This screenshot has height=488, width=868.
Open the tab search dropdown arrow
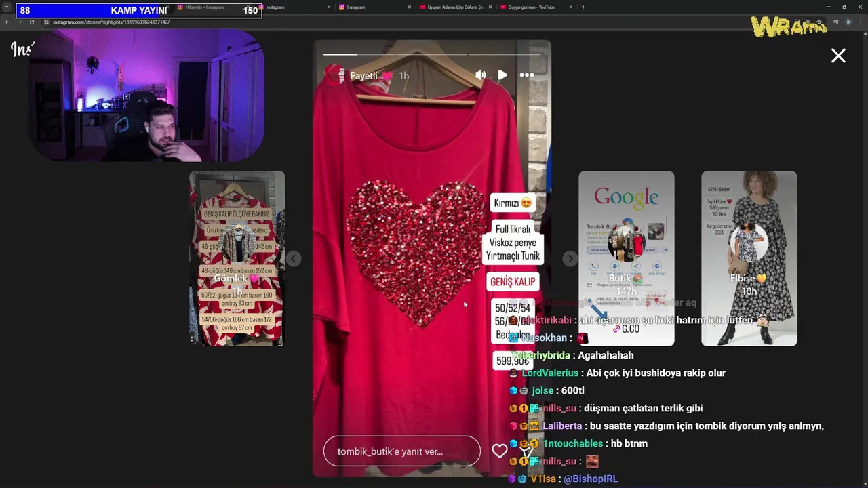(x=7, y=7)
